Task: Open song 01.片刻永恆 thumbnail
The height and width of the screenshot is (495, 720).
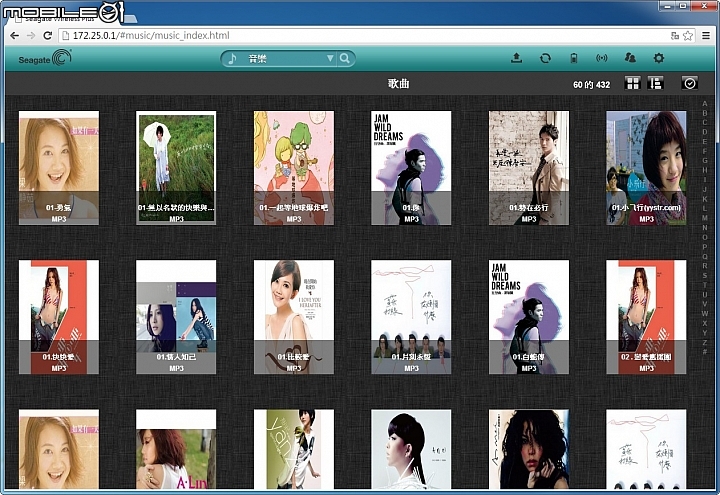Action: coord(411,317)
